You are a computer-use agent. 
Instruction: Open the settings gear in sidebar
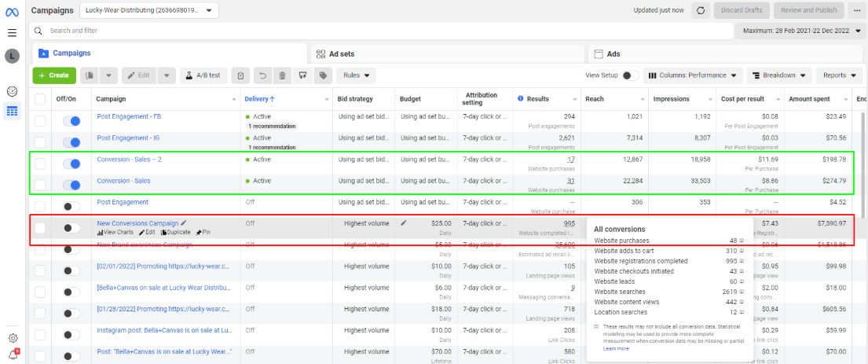pyautogui.click(x=13, y=338)
